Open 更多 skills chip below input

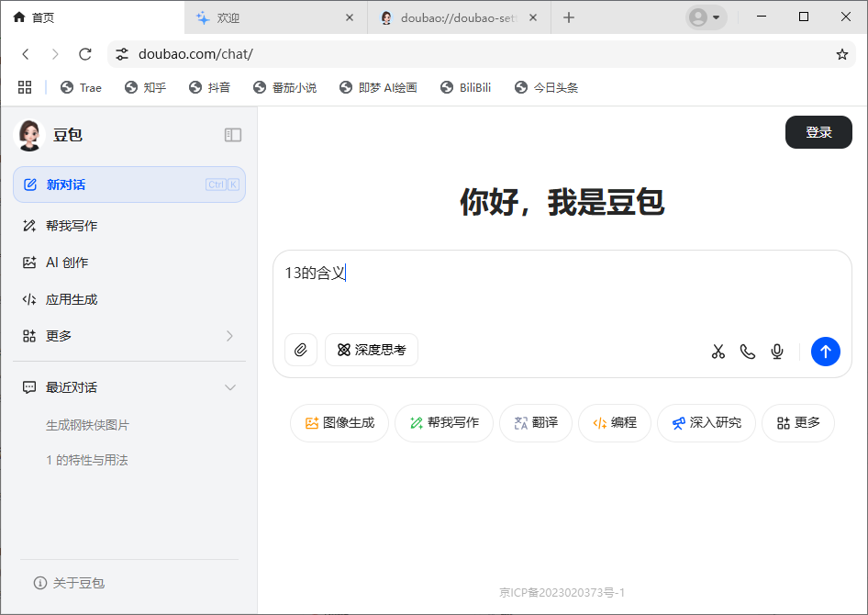tap(797, 423)
